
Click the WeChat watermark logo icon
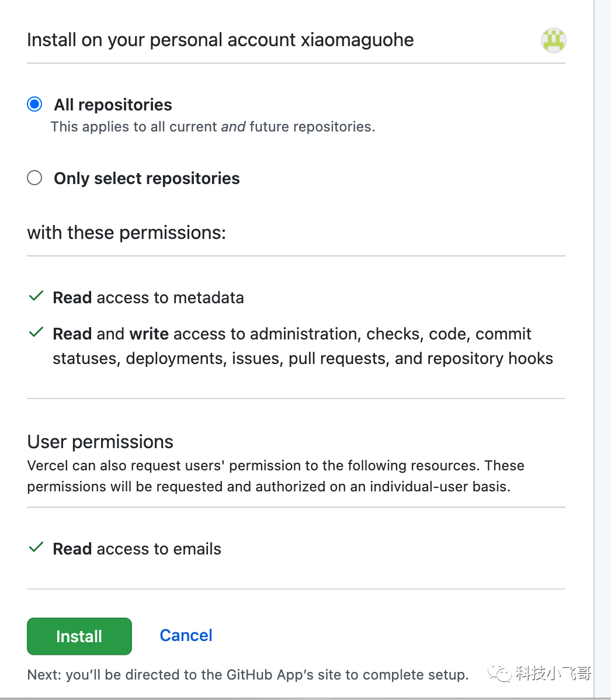pyautogui.click(x=501, y=674)
